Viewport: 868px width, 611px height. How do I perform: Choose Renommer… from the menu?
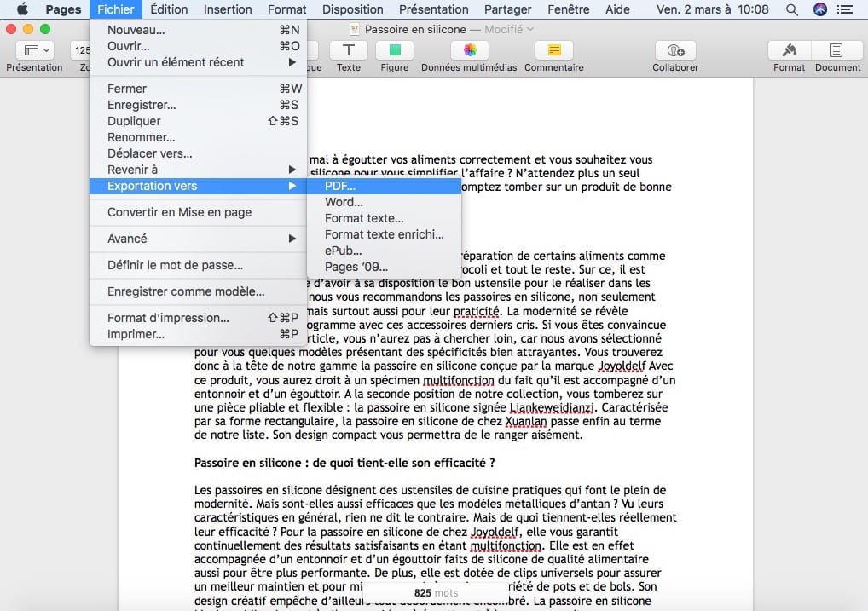tap(198, 137)
